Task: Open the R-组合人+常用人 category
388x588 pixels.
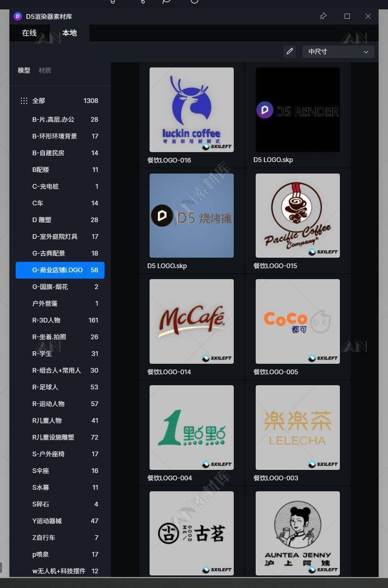Action: click(60, 371)
